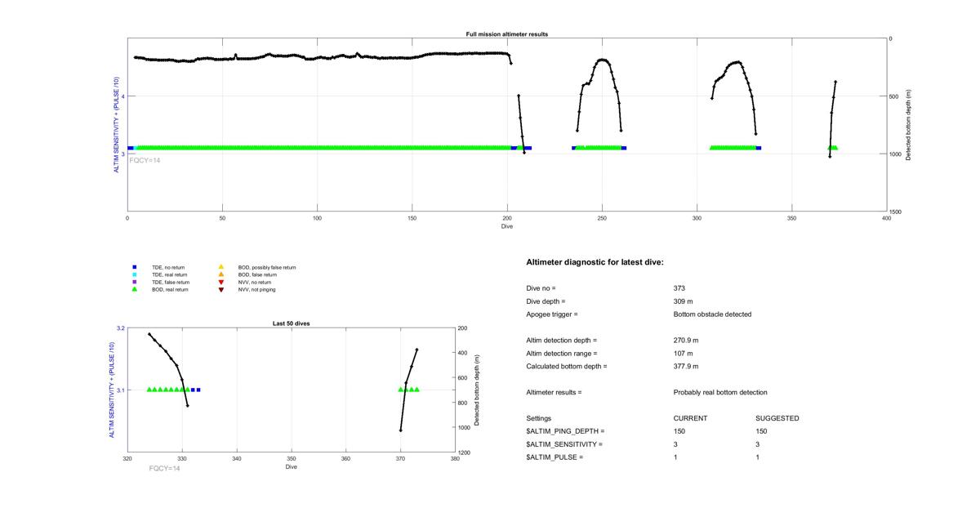Viewport: 980px width, 508px height.
Task: Click the blue square TDE no return legend marker
Action: pos(135,267)
